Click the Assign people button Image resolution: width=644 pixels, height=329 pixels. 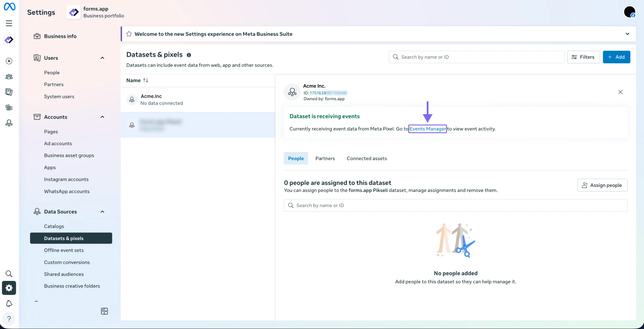tap(602, 185)
